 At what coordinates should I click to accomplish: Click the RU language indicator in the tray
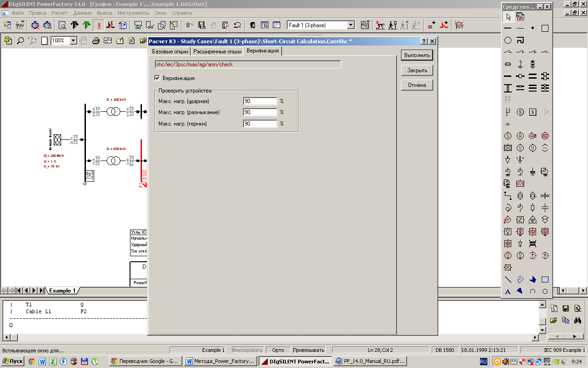tap(484, 362)
